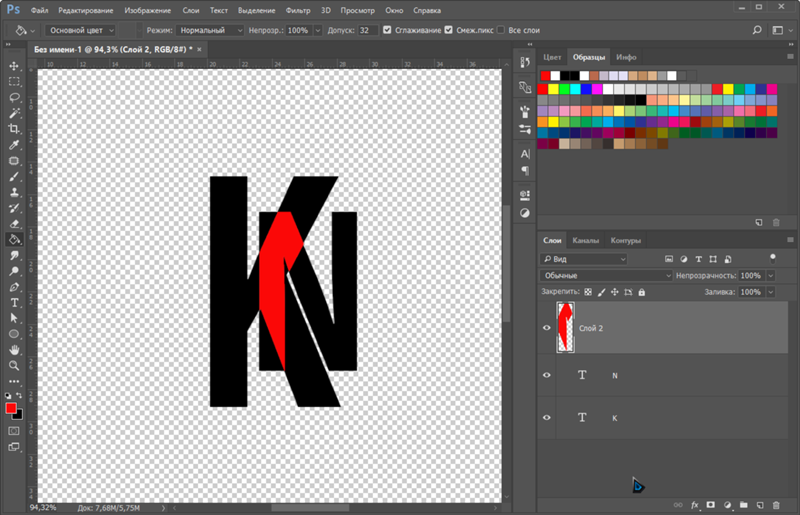800x515 pixels.
Task: Click the delete layer trash icon
Action: [x=775, y=506]
